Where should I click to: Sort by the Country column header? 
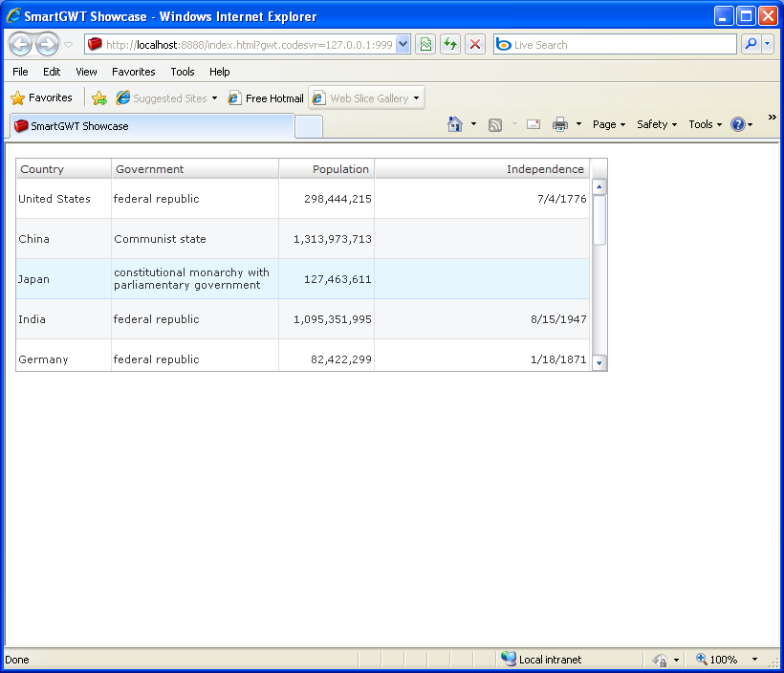pos(63,169)
